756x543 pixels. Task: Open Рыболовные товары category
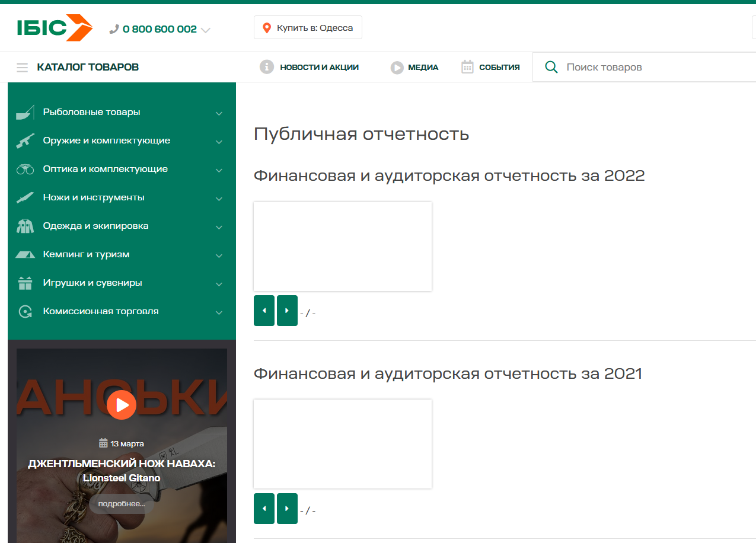click(x=92, y=112)
